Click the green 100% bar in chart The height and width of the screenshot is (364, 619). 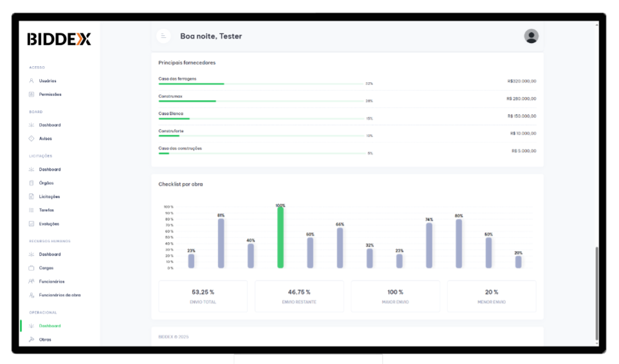click(280, 238)
